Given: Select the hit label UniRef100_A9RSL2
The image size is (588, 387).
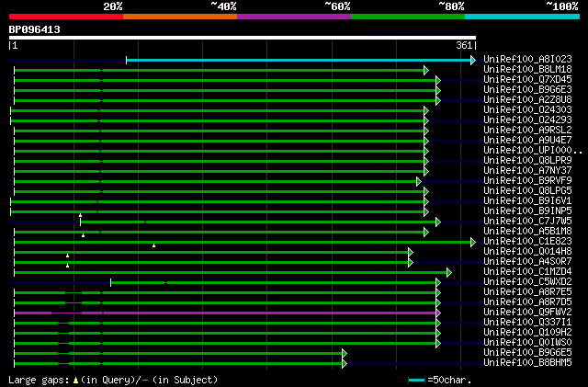Looking at the screenshot, I should [x=527, y=131].
